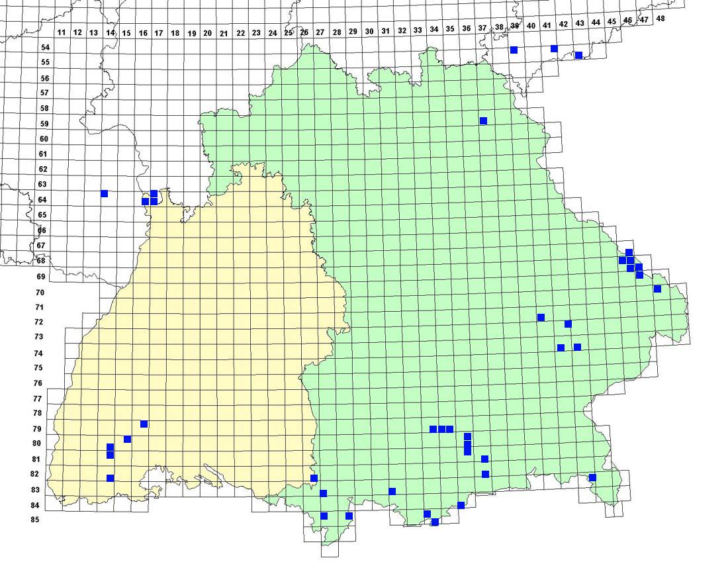Pick column label 13
This screenshot has width=728, height=562.
click(x=94, y=32)
